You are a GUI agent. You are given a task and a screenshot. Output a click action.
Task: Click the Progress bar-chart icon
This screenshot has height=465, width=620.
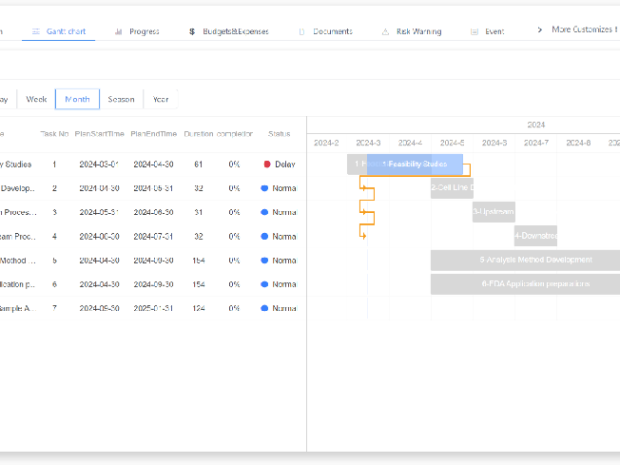tap(119, 32)
